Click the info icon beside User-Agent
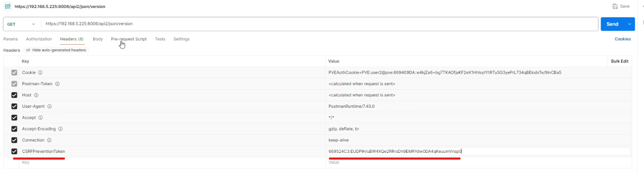The height and width of the screenshot is (173, 644). pos(49,106)
